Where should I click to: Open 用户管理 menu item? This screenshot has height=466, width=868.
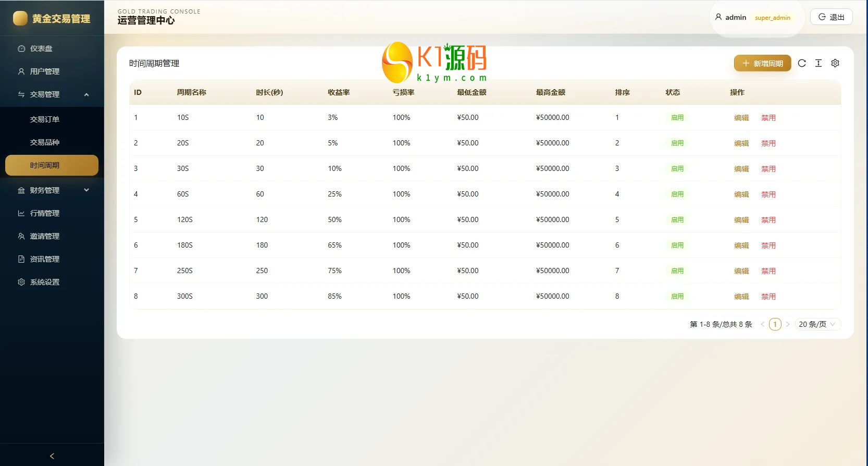coord(52,71)
